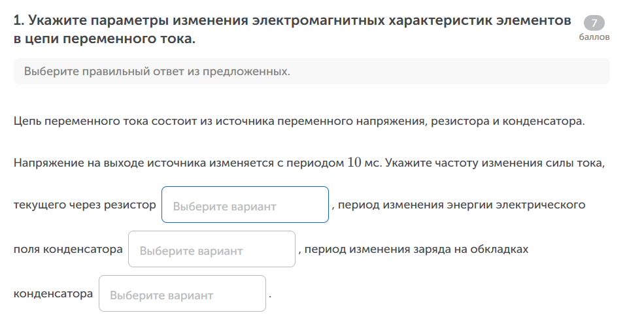Click the heading line "в цепи переменного тока."

[105, 39]
